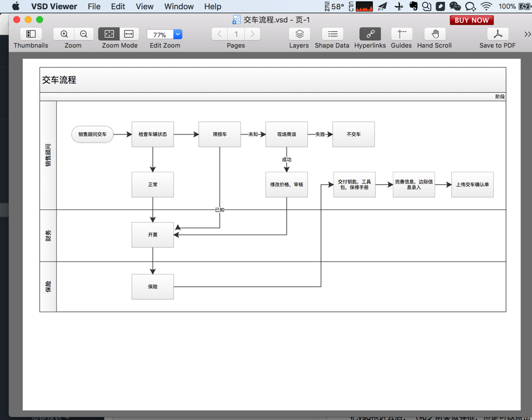The width and height of the screenshot is (532, 420).
Task: Select the 现场商谈 box
Action: pyautogui.click(x=287, y=134)
